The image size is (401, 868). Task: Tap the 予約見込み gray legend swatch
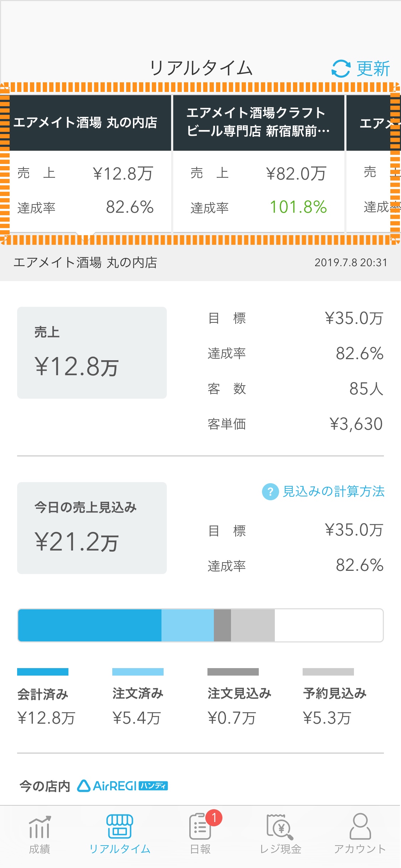pyautogui.click(x=328, y=672)
